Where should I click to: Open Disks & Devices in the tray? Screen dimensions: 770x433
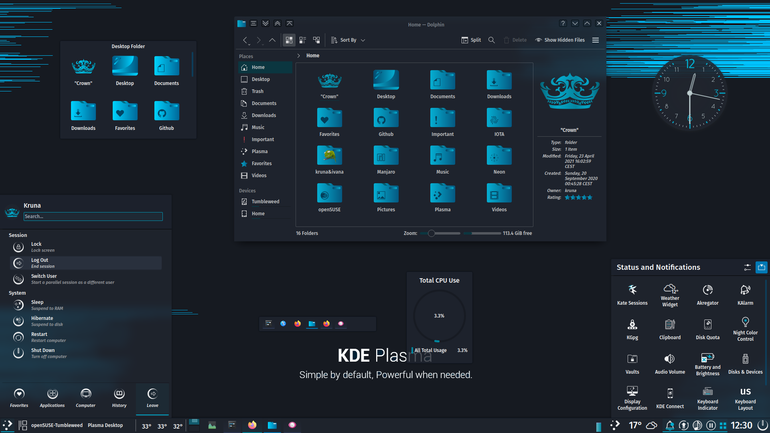tap(745, 364)
